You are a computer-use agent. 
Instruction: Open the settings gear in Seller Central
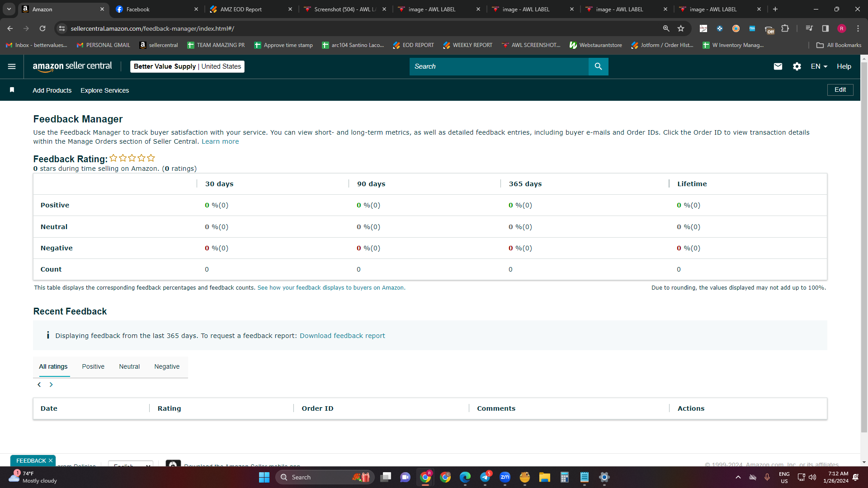pyautogui.click(x=797, y=66)
